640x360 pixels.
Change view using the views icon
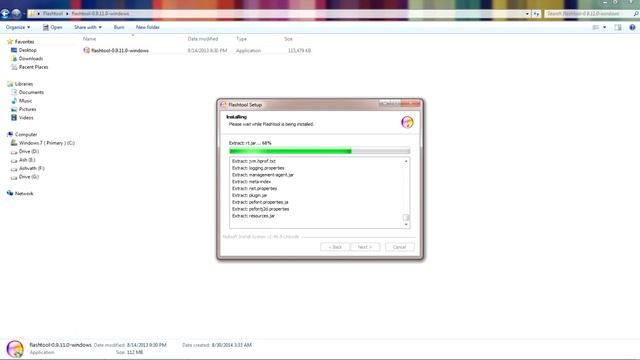[596, 27]
